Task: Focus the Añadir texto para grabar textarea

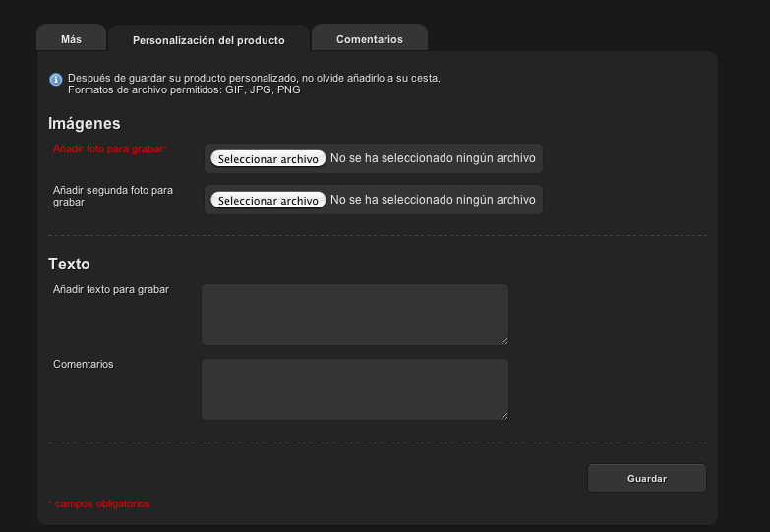Action: point(354,315)
